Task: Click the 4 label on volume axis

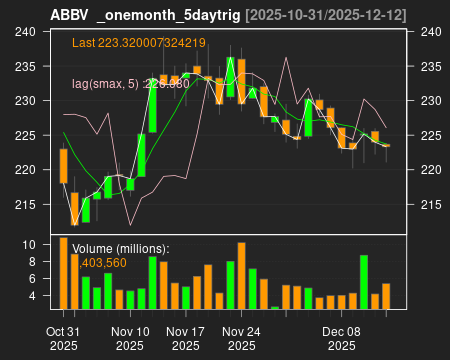Action: coord(32,296)
